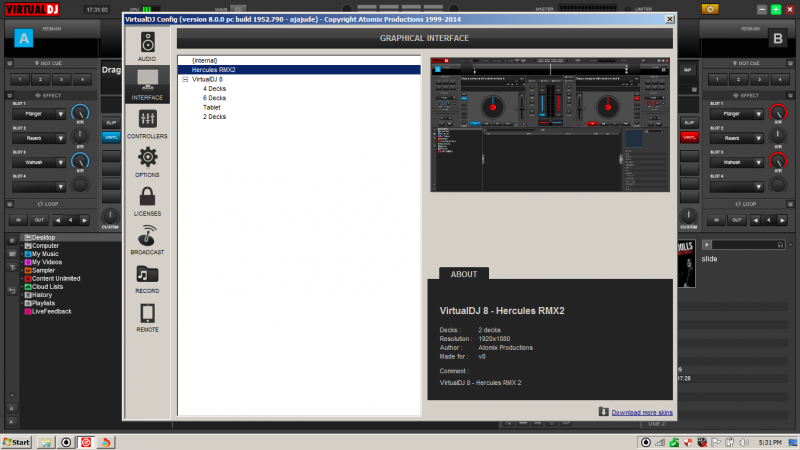Click the album cover art thumbnail
The width and height of the screenshot is (800, 450).
[686, 264]
